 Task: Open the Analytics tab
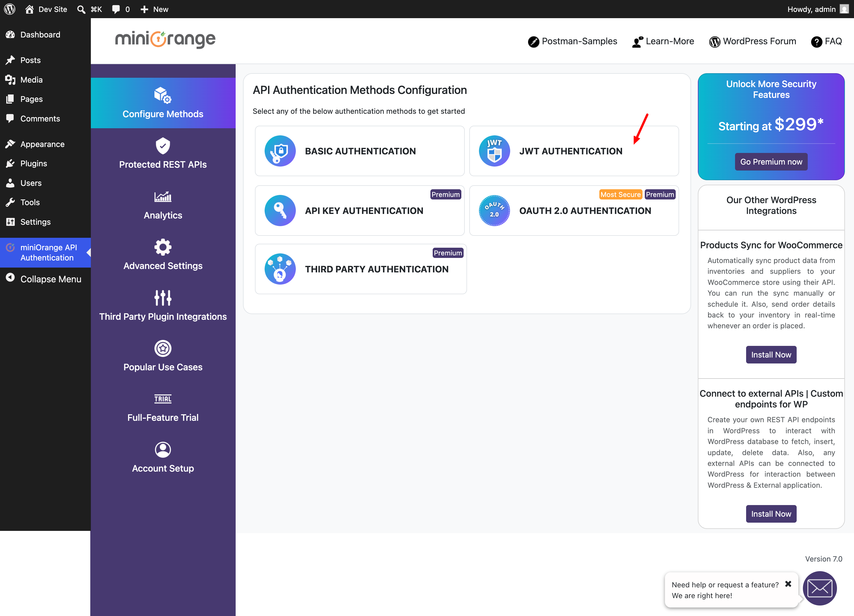pos(163,204)
